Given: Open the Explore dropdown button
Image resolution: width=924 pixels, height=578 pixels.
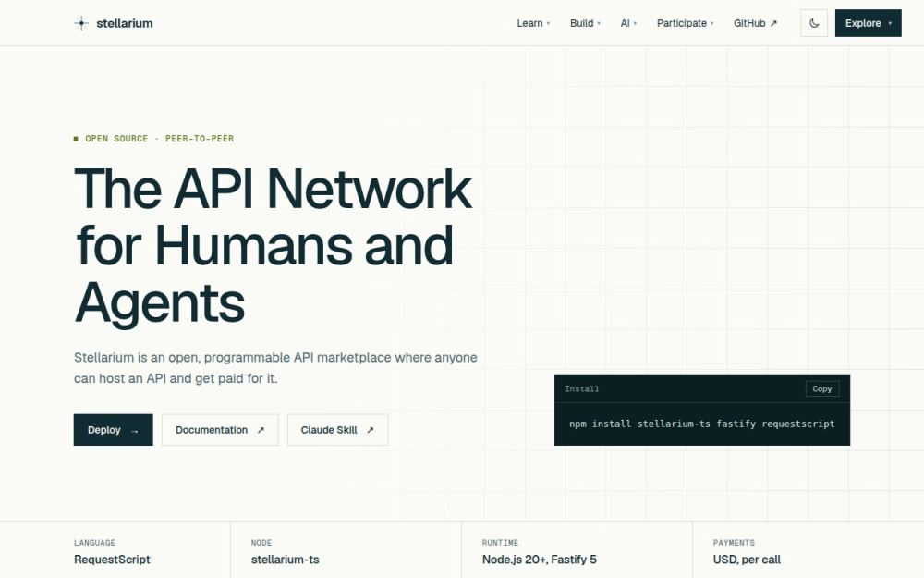Looking at the screenshot, I should click(x=868, y=23).
